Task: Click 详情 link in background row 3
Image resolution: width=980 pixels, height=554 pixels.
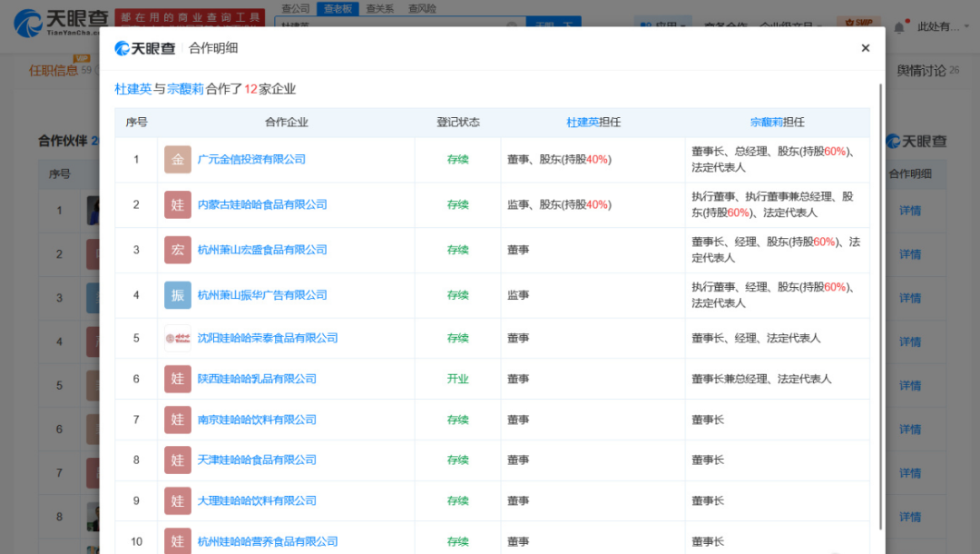Action: [x=910, y=298]
